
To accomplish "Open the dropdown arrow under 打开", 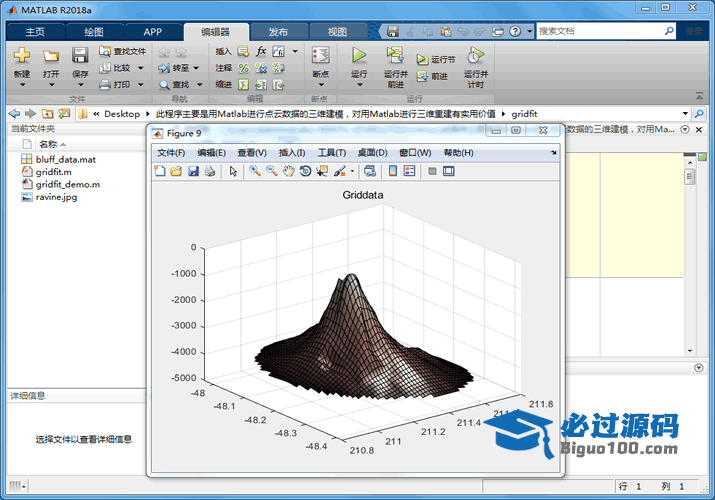I will coord(51,85).
